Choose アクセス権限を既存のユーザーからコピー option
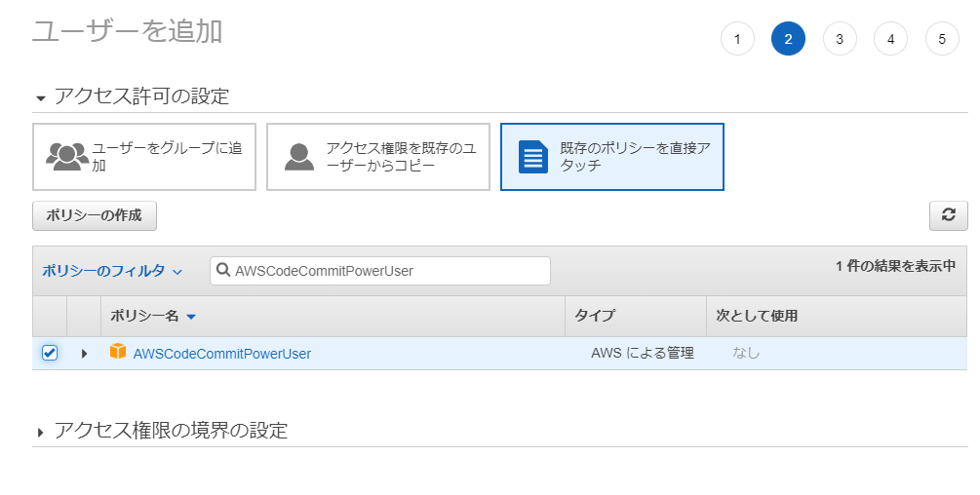The height and width of the screenshot is (495, 980). coord(378,157)
